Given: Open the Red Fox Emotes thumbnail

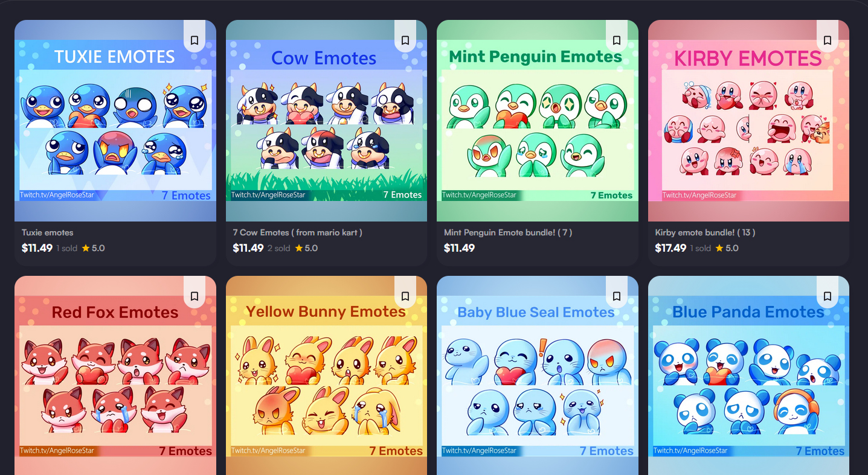Looking at the screenshot, I should [x=115, y=375].
